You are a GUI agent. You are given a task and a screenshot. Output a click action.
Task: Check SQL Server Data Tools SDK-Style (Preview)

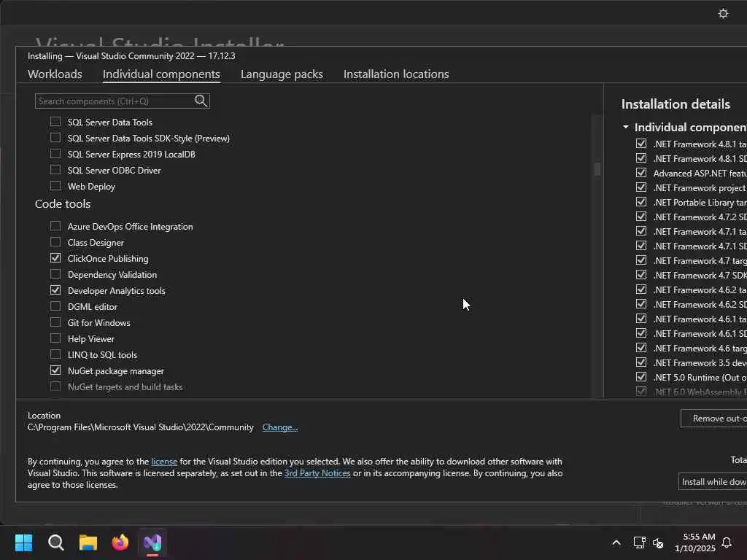tap(55, 138)
